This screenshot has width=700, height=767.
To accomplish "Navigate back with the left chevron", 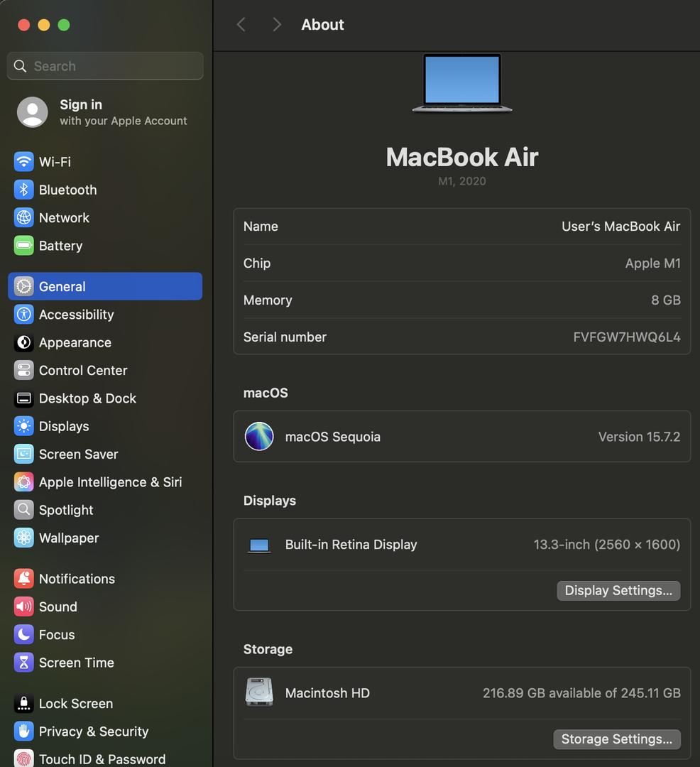I will click(241, 25).
